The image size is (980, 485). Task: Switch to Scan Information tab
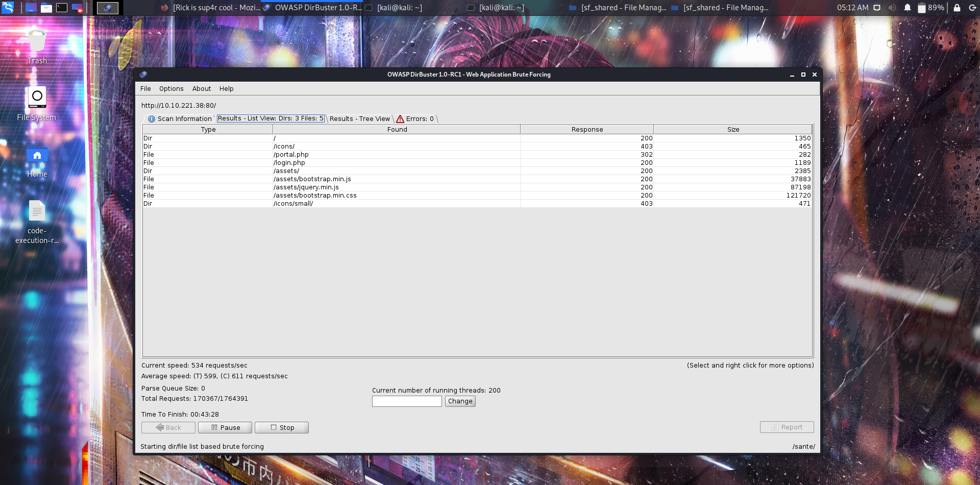pos(179,119)
